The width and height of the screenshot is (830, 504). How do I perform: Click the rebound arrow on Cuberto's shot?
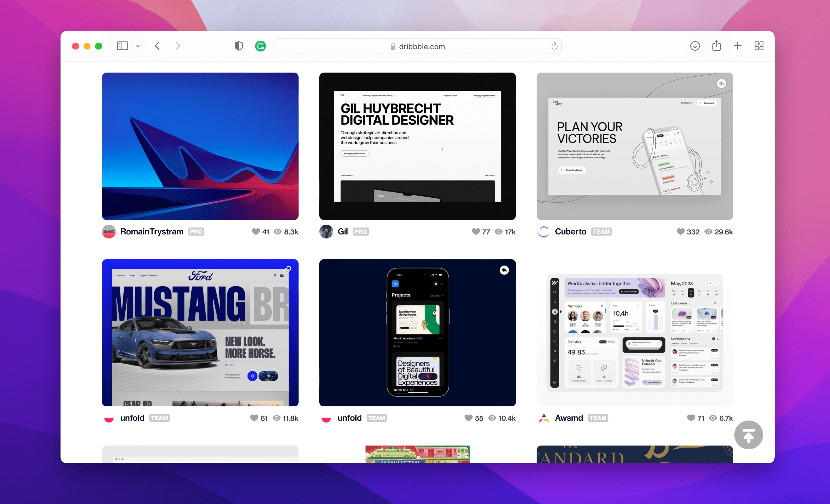pos(722,83)
